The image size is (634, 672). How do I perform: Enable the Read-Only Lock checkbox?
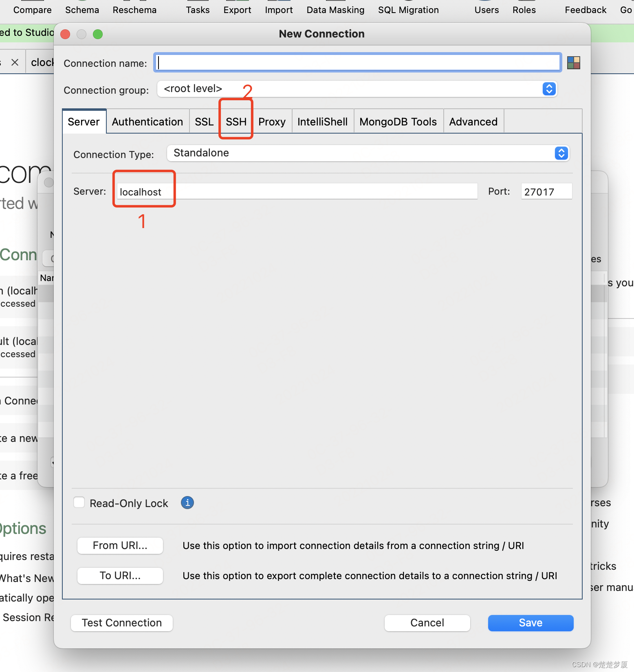[x=79, y=503]
